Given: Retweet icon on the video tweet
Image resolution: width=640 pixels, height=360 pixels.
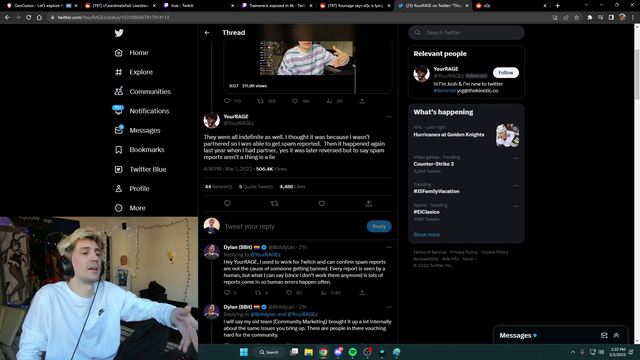Looking at the screenshot, I should 260,101.
